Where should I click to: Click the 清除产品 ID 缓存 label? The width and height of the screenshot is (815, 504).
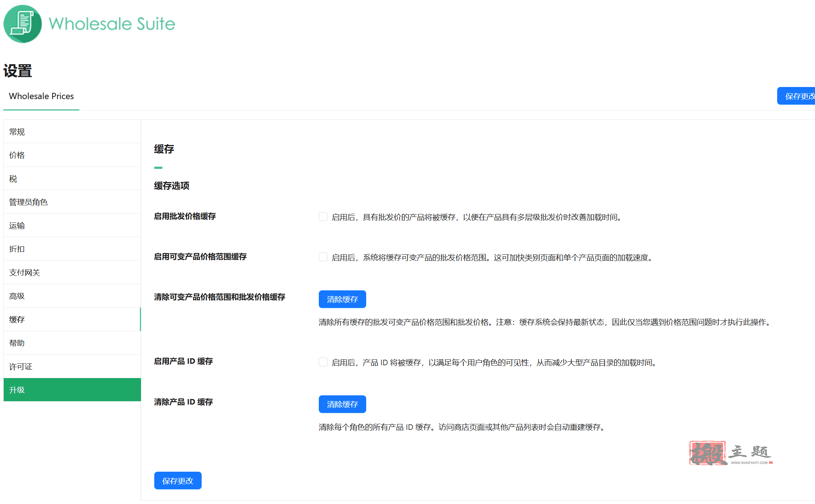click(183, 402)
